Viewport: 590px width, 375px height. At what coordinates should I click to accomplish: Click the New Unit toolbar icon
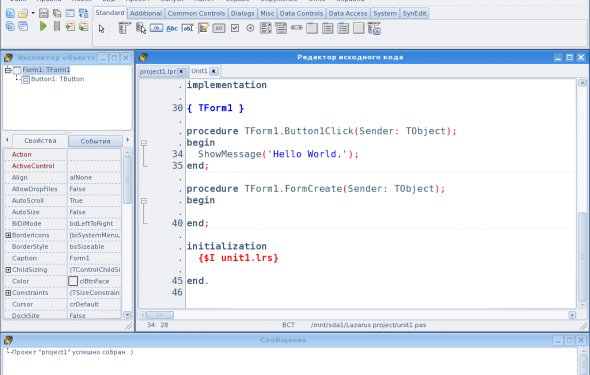tap(10, 14)
